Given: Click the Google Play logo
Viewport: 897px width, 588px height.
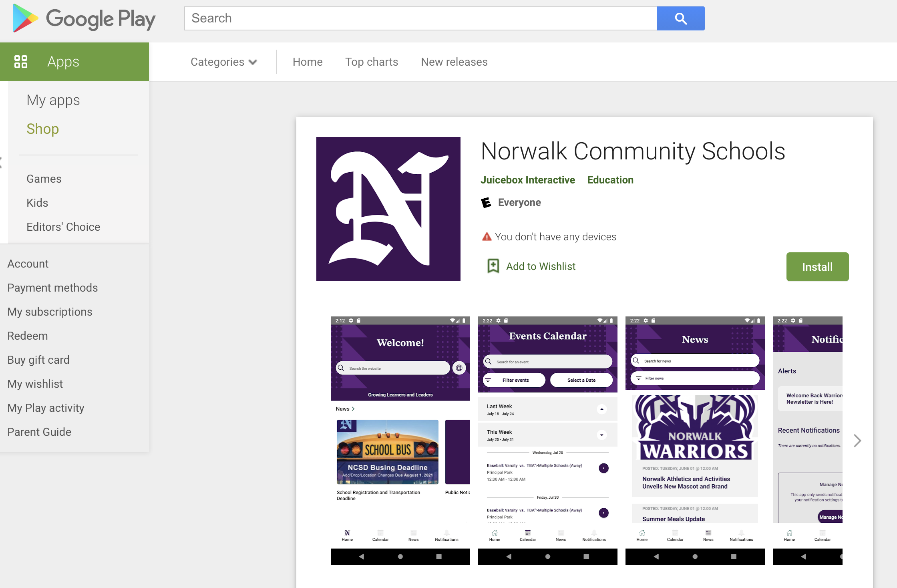Looking at the screenshot, I should point(84,18).
